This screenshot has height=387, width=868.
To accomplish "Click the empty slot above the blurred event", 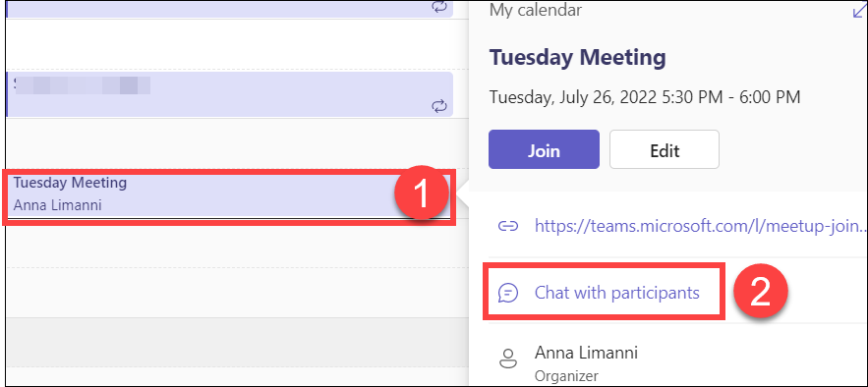I will pyautogui.click(x=229, y=44).
